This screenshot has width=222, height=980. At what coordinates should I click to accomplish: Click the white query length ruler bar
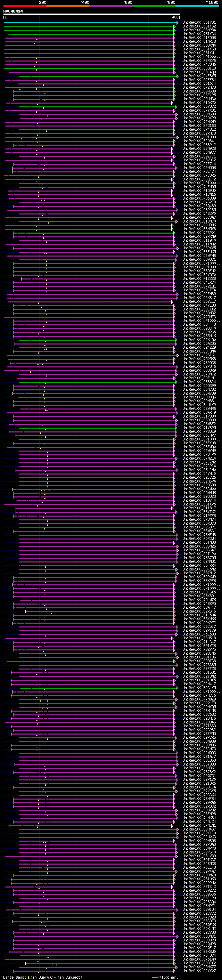tap(91, 15)
